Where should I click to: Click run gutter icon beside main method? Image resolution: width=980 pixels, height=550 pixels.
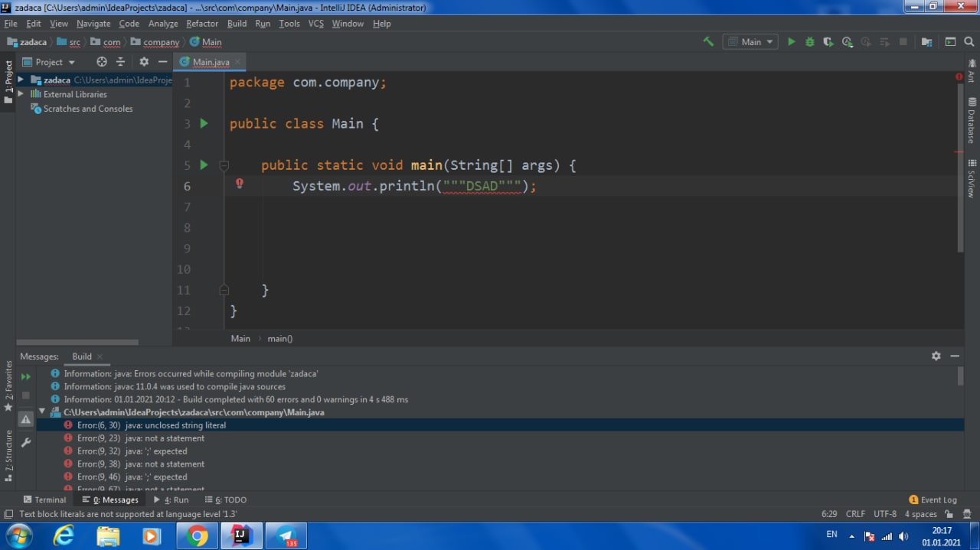tap(204, 164)
